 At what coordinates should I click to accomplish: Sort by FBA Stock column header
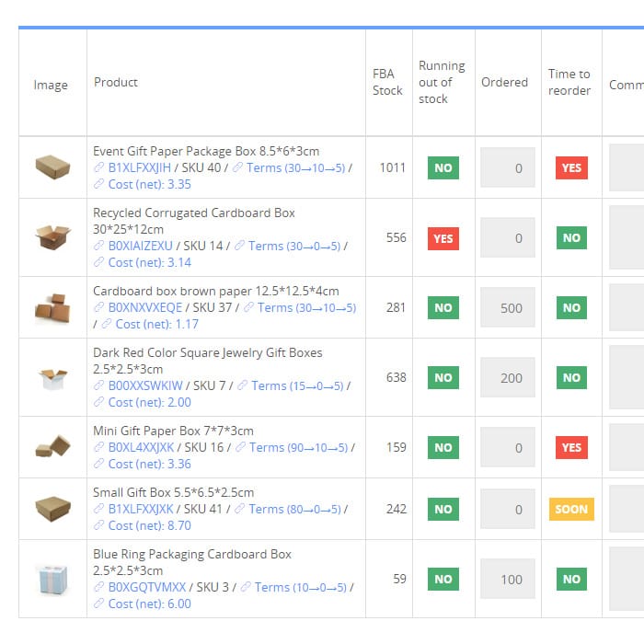[x=387, y=82]
